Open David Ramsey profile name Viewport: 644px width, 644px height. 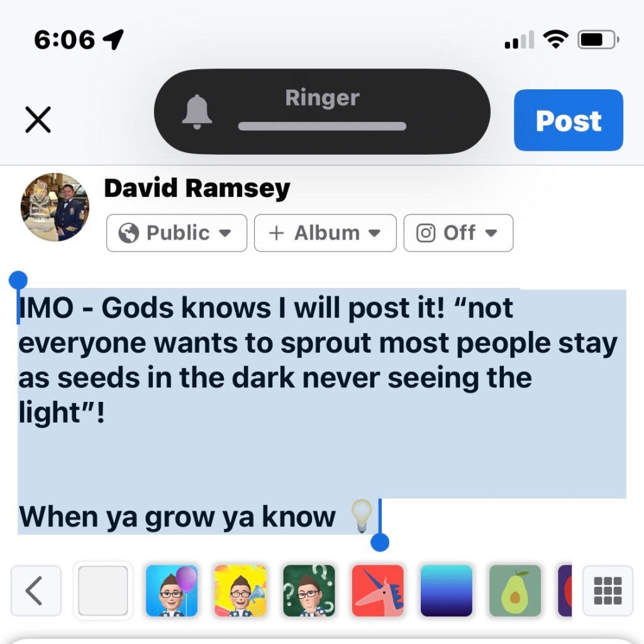click(x=197, y=189)
